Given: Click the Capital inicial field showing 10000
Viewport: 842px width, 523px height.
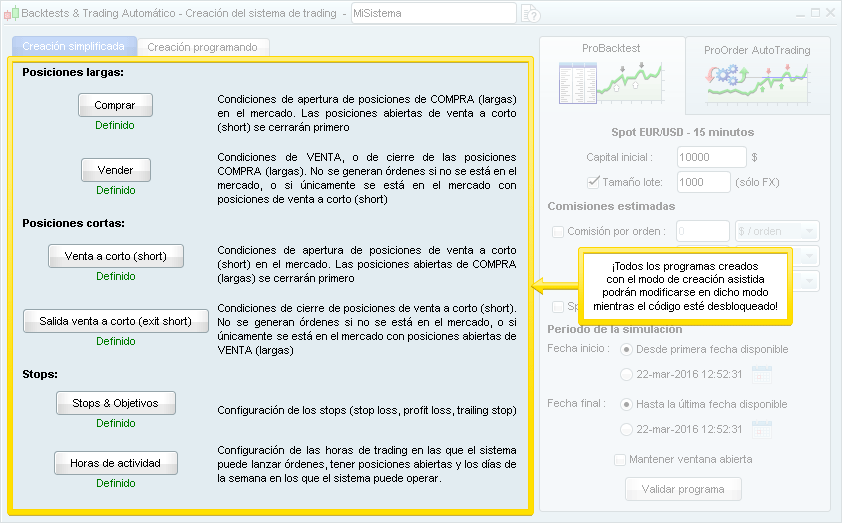Looking at the screenshot, I should pos(712,157).
